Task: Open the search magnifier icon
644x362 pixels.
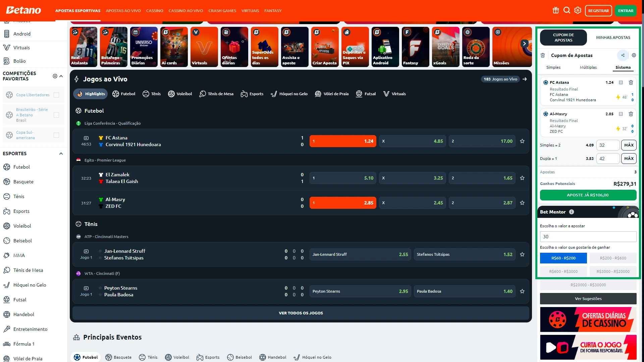Action: pyautogui.click(x=567, y=10)
